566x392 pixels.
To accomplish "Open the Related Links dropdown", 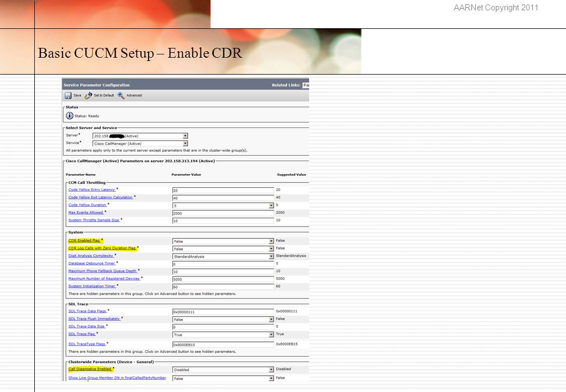I will coord(306,85).
